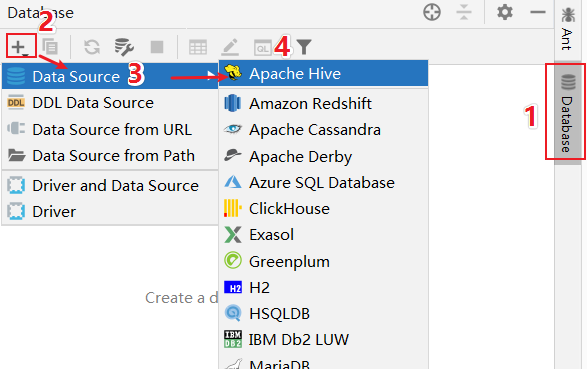Click the Refresh toolbar icon
This screenshot has width=587, height=369.
click(92, 47)
